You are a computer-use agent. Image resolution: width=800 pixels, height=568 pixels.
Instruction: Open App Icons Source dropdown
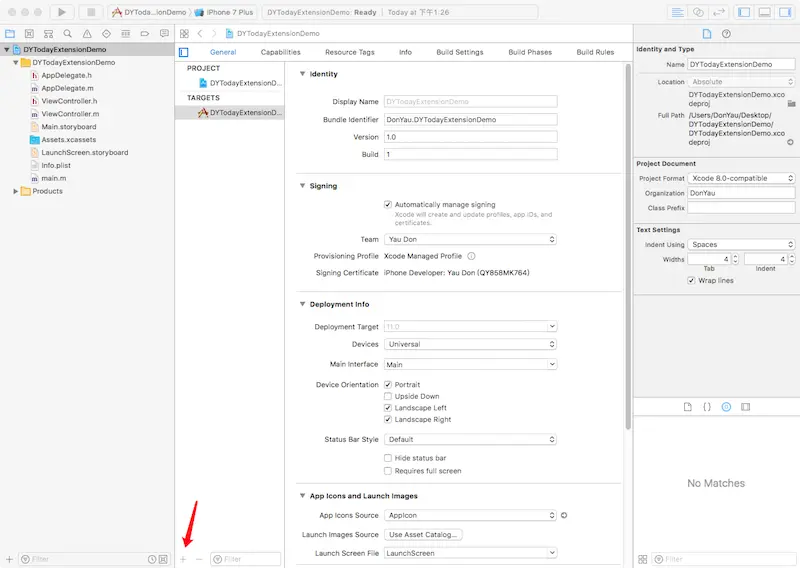pyautogui.click(x=470, y=515)
